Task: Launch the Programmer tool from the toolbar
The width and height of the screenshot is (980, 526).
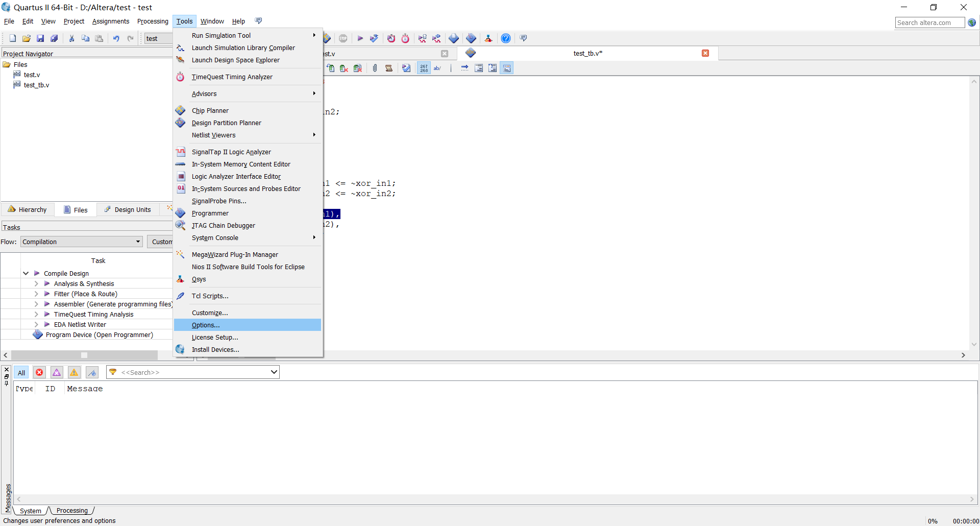Action: click(x=471, y=38)
